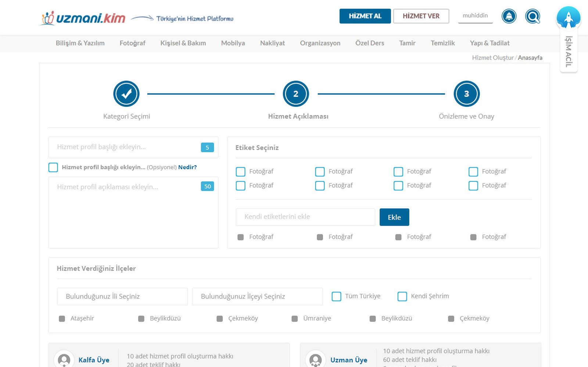Select the Özel Ders menu item
The height and width of the screenshot is (367, 588).
369,43
